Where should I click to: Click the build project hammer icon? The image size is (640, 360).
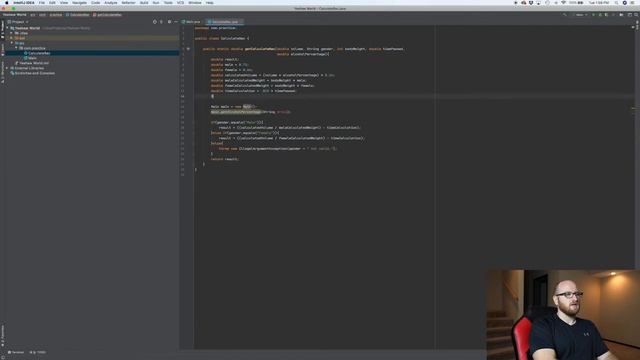pyautogui.click(x=565, y=15)
